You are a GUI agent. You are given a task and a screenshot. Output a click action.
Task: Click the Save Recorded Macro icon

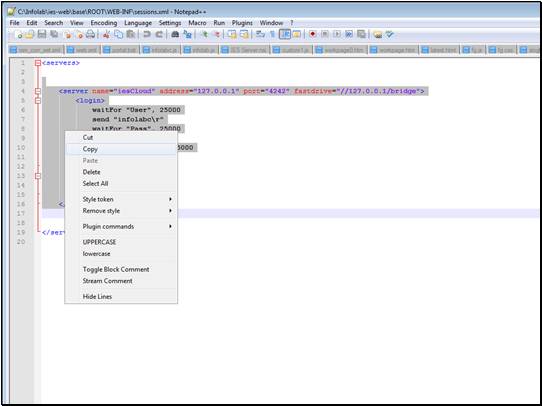[361, 35]
